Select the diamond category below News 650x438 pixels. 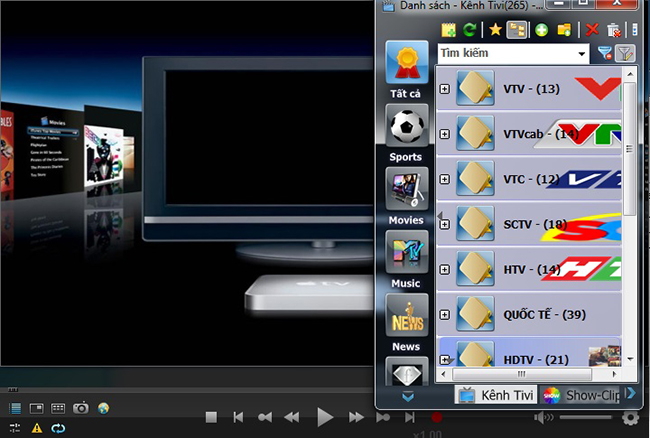[x=407, y=372]
